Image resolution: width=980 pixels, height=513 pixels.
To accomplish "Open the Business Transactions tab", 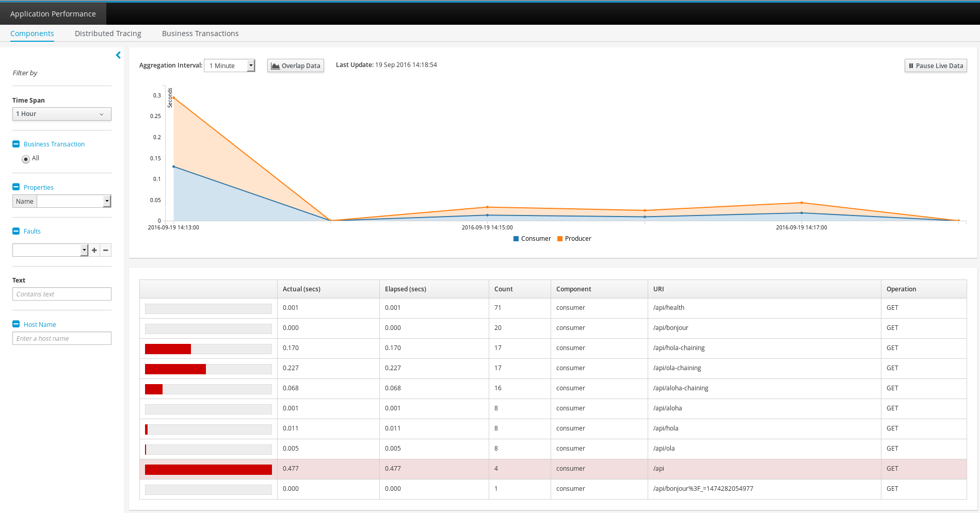I will pos(200,34).
